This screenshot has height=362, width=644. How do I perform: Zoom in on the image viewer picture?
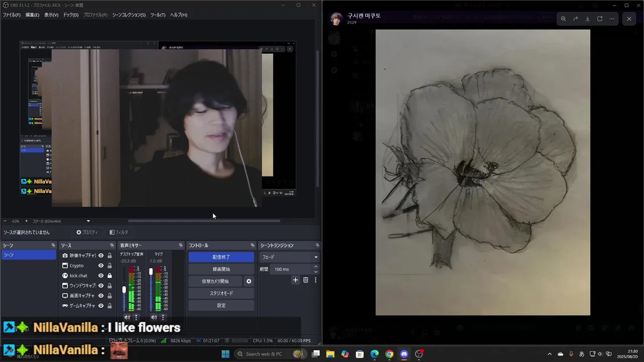563,19
